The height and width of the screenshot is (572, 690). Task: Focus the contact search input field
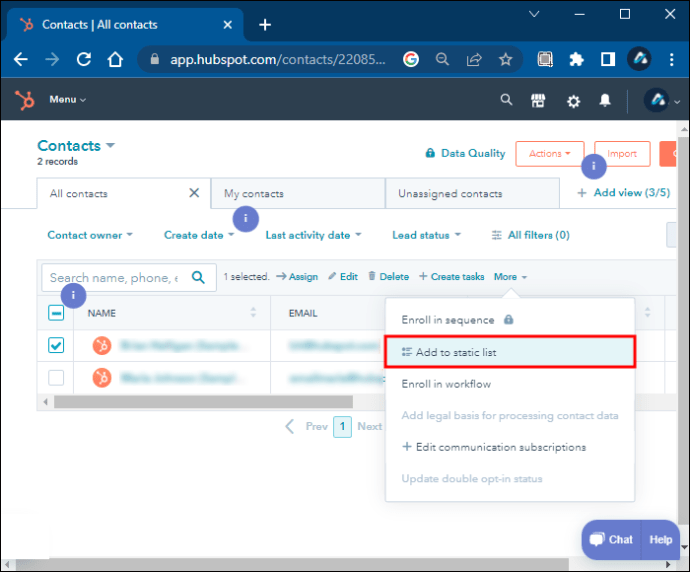pos(114,278)
